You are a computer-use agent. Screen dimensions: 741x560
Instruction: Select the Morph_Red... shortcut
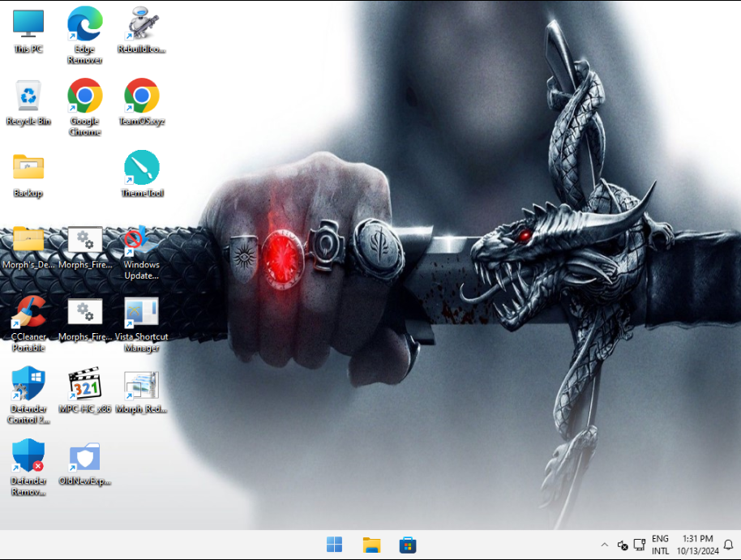pos(142,392)
